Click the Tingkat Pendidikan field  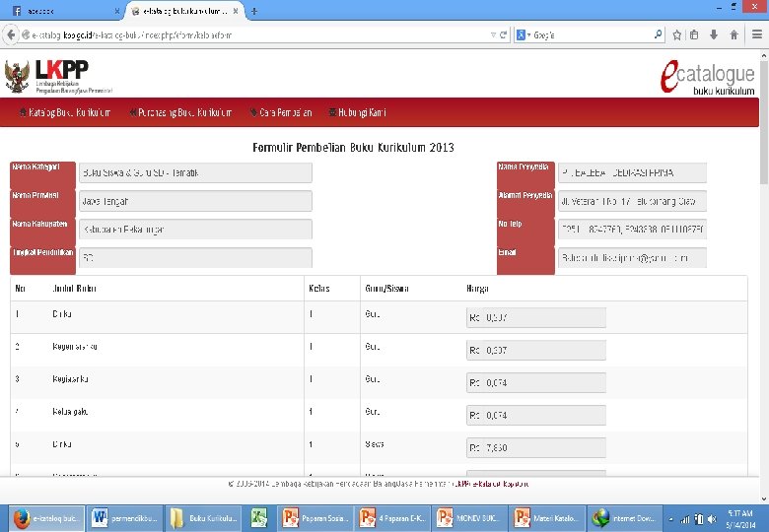point(195,258)
